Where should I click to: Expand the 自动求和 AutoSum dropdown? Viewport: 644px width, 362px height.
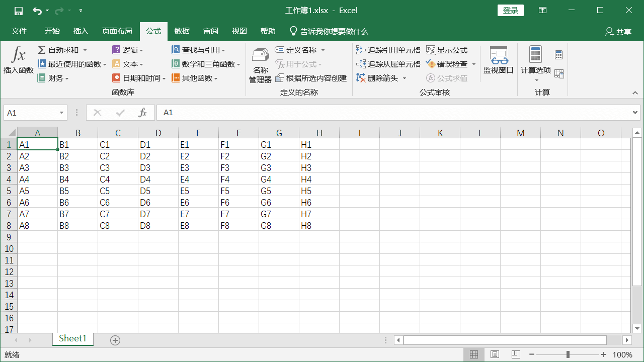pyautogui.click(x=85, y=50)
